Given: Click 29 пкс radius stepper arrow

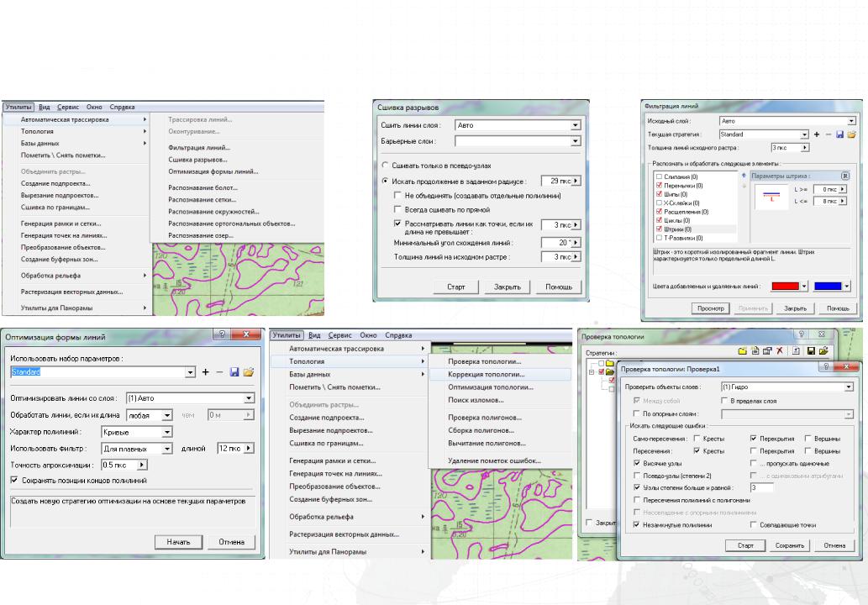Looking at the screenshot, I should click(x=576, y=181).
